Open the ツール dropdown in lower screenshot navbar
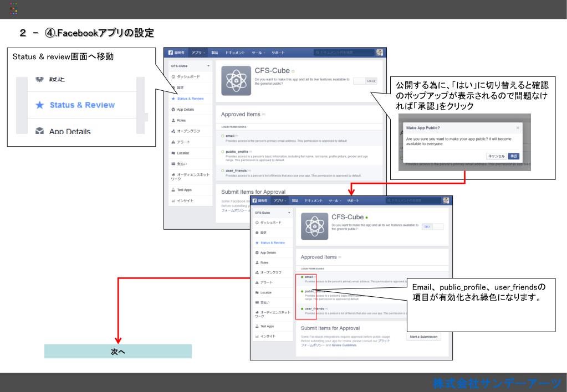The height and width of the screenshot is (392, 567). pos(335,200)
